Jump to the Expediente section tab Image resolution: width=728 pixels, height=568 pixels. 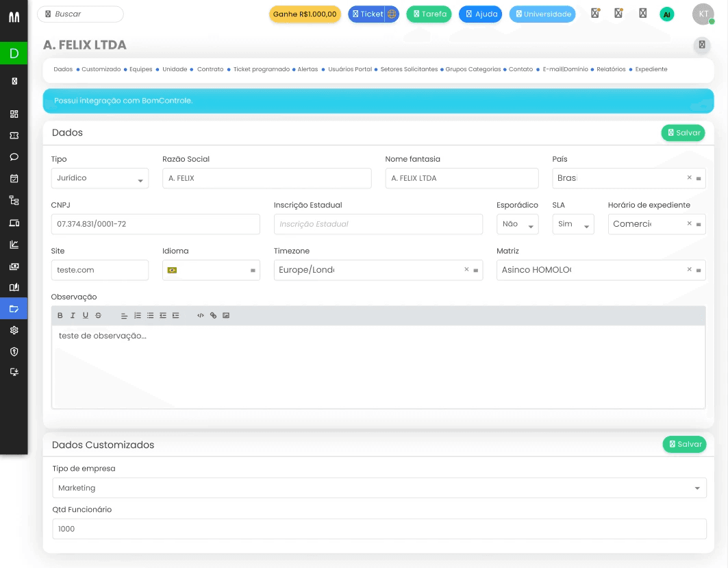point(651,69)
